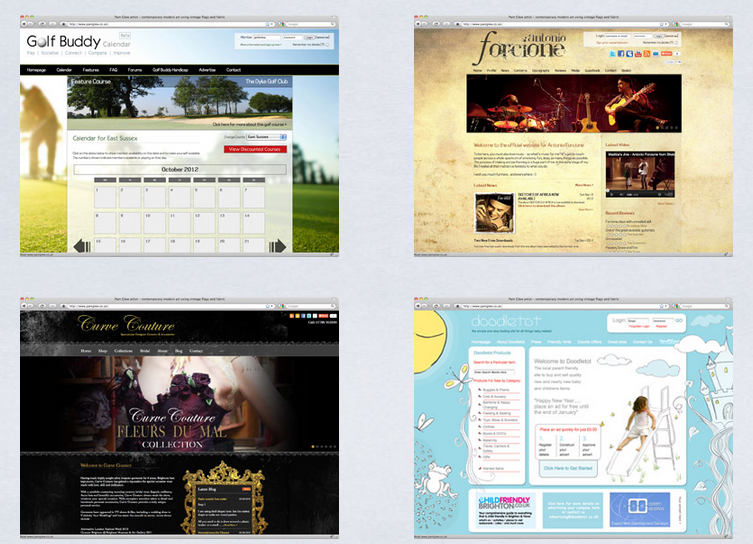Click browser reload button in Golf Buddy window
Viewport: 753px width, 544px height.
pos(42,24)
